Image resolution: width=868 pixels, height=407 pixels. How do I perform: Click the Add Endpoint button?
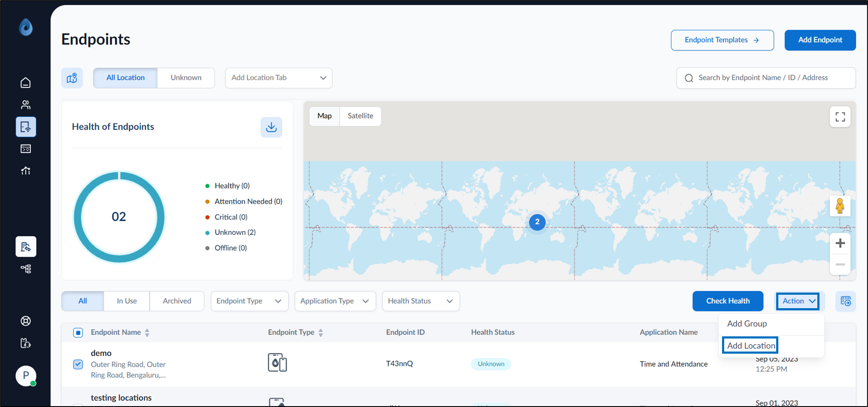tap(820, 40)
